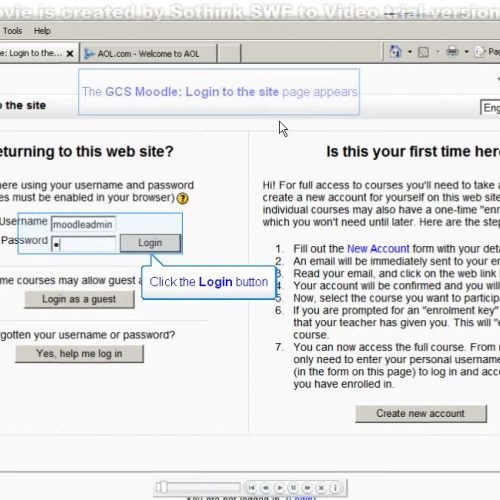Click the yellow cookies help icon

pos(182,198)
